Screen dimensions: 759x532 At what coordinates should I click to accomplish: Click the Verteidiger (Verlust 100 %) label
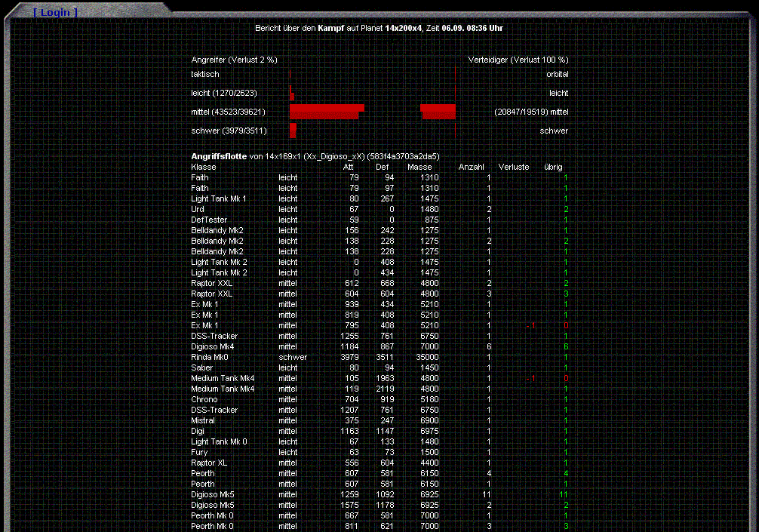pos(518,60)
